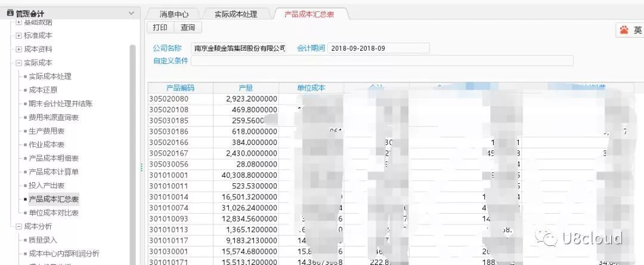This screenshot has height=265, width=644.
Task: Select product code 305020108
Action: (x=168, y=110)
